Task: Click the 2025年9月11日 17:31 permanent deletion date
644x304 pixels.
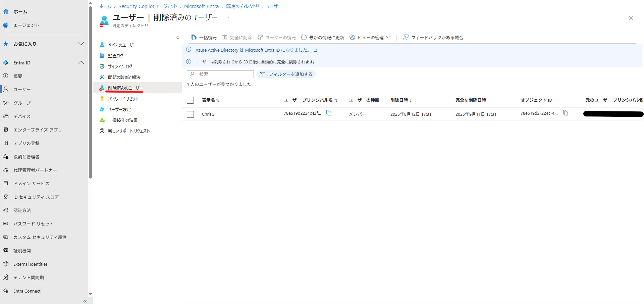Action: 476,114
